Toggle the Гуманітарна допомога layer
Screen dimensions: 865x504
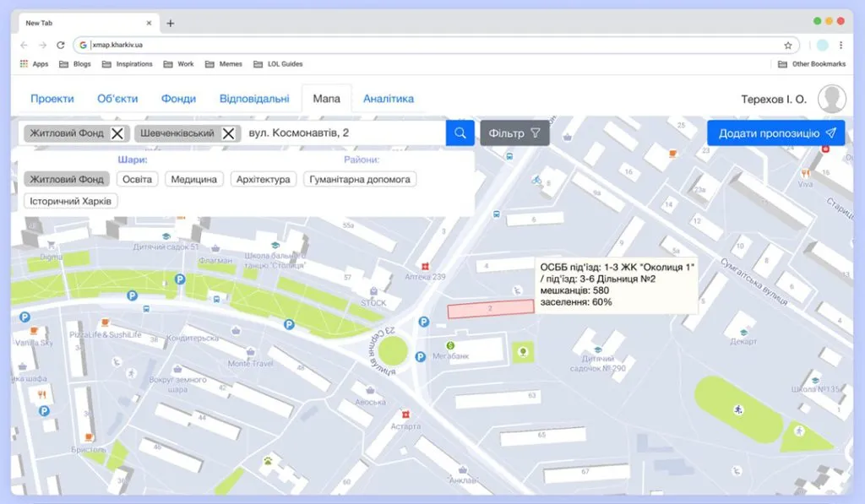click(362, 179)
